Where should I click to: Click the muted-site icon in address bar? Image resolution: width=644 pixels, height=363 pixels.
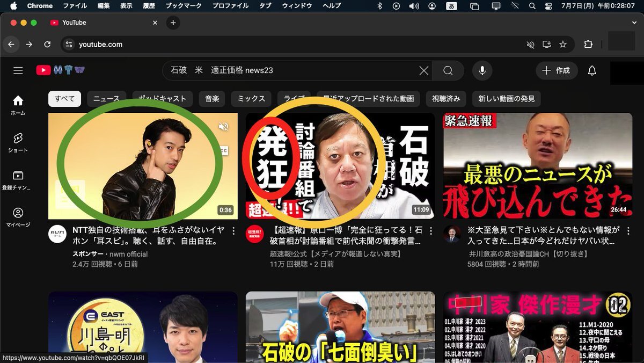(531, 45)
